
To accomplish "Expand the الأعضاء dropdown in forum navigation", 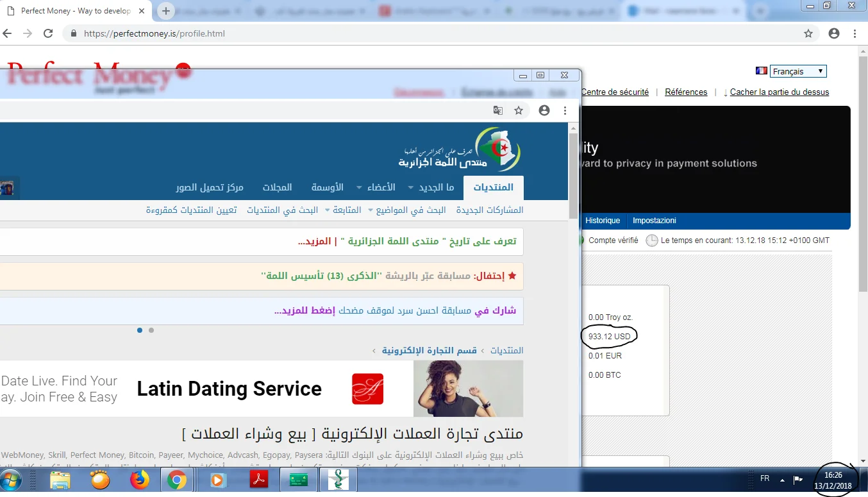I will click(392, 188).
